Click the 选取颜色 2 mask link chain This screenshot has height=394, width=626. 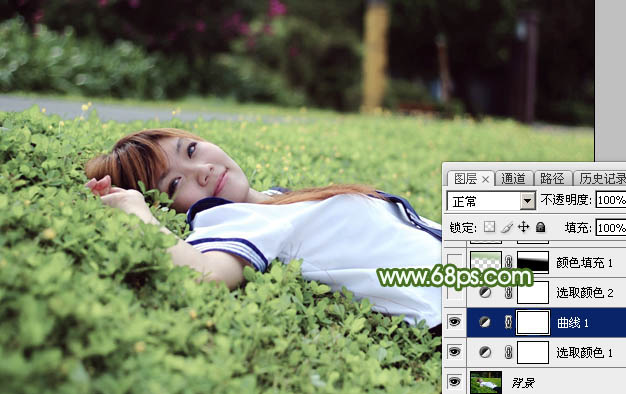509,292
